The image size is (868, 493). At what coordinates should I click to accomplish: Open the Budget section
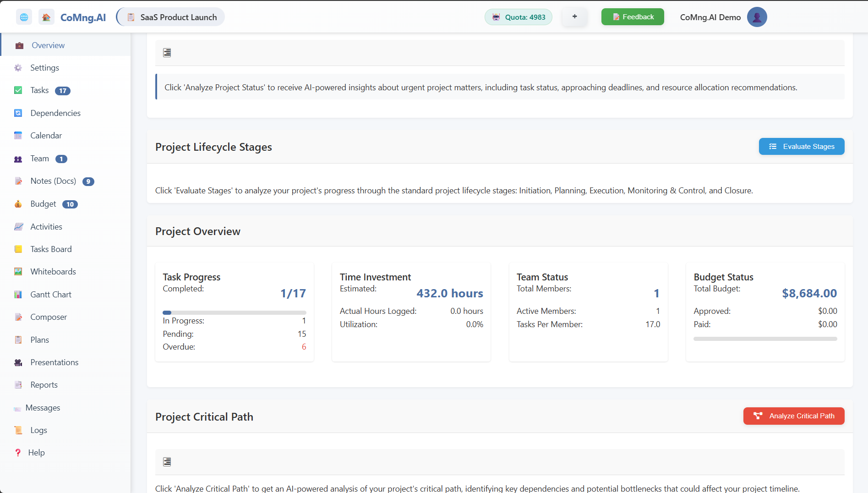[x=43, y=203]
